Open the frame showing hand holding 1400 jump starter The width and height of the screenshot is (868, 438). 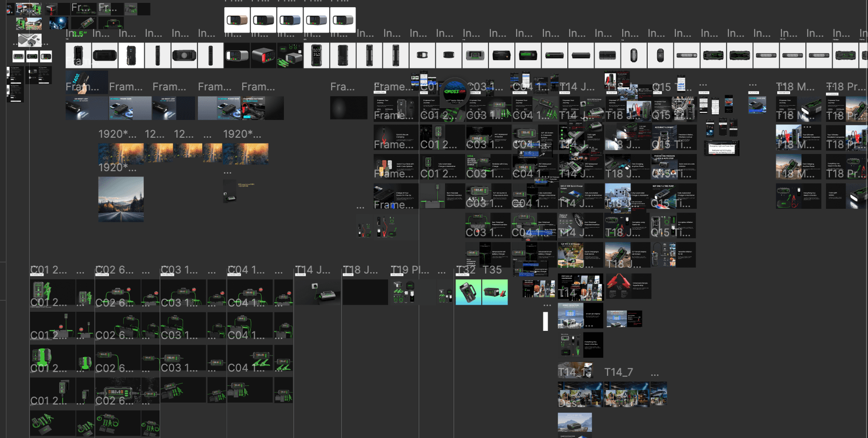click(x=87, y=82)
